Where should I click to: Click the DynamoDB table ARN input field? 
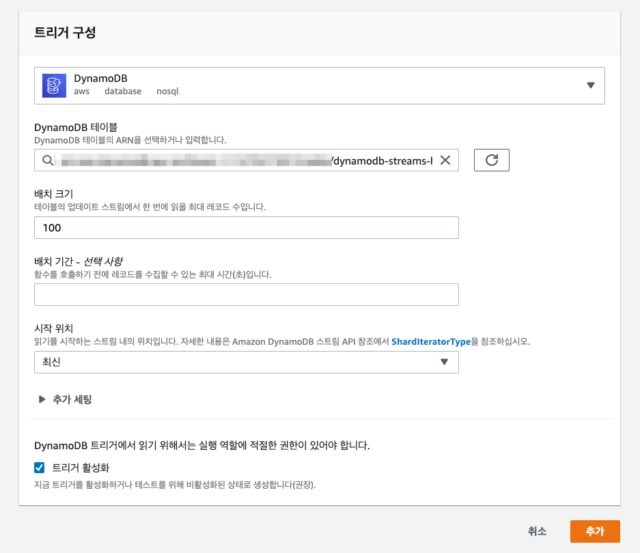(246, 160)
